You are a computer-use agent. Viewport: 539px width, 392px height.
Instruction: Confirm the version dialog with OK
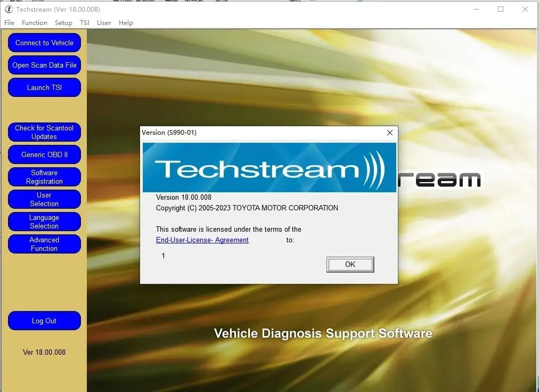tap(350, 264)
